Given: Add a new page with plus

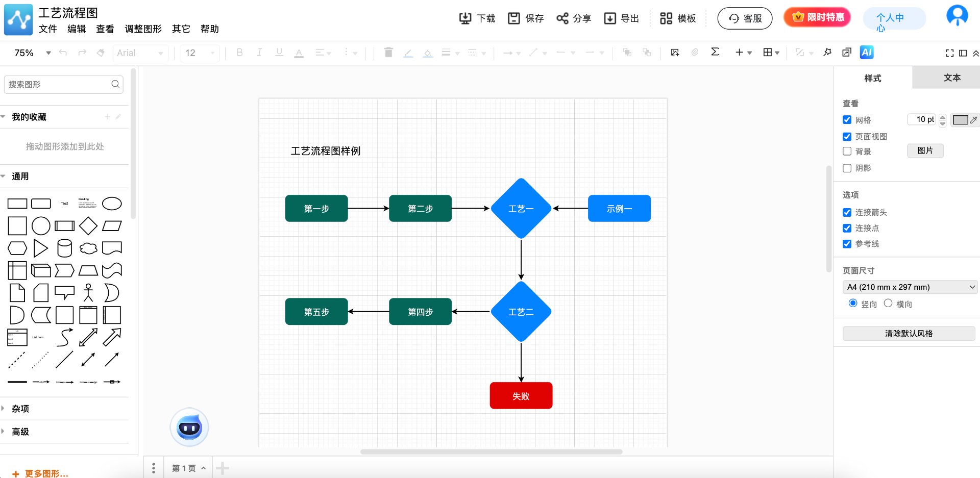Looking at the screenshot, I should tap(223, 468).
